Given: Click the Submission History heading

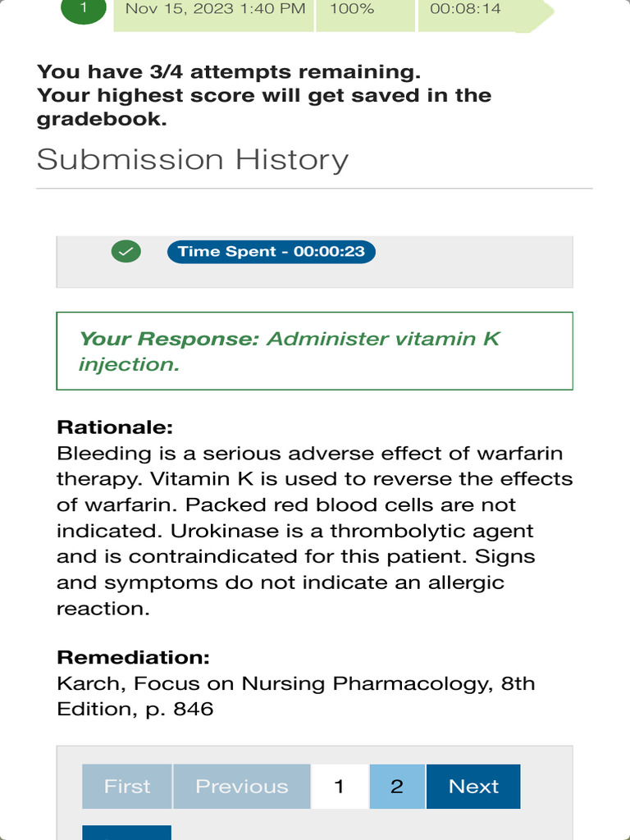Looking at the screenshot, I should (x=192, y=159).
